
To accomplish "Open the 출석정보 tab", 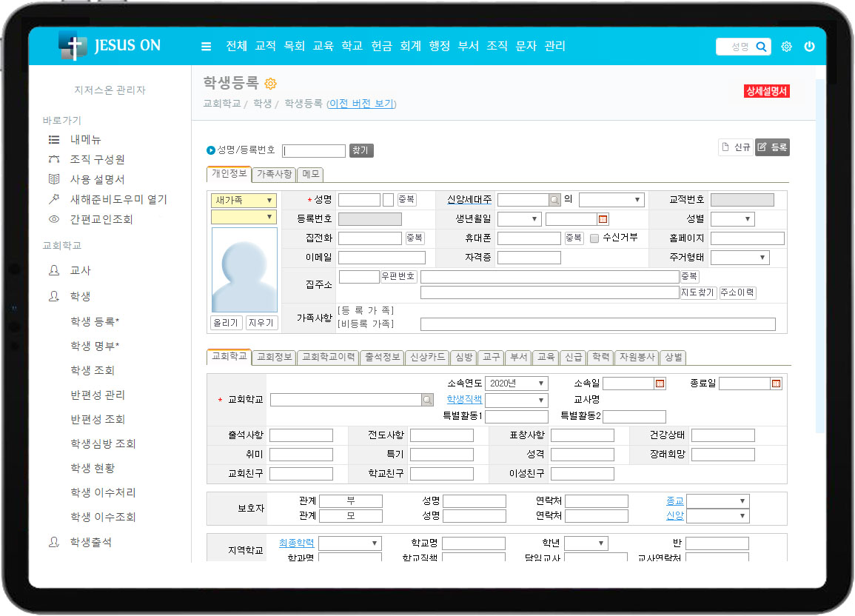I will click(x=382, y=358).
